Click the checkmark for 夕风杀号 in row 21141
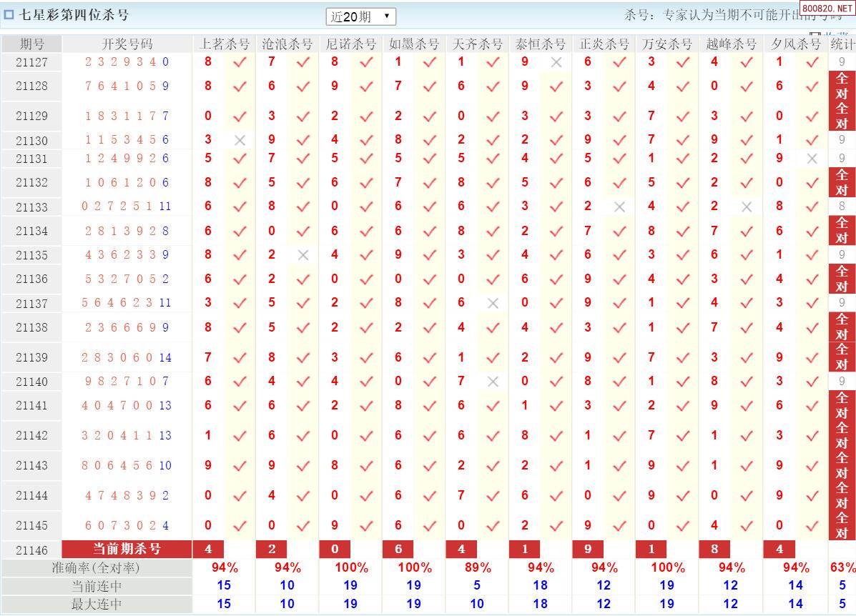The height and width of the screenshot is (616, 856). coord(812,405)
